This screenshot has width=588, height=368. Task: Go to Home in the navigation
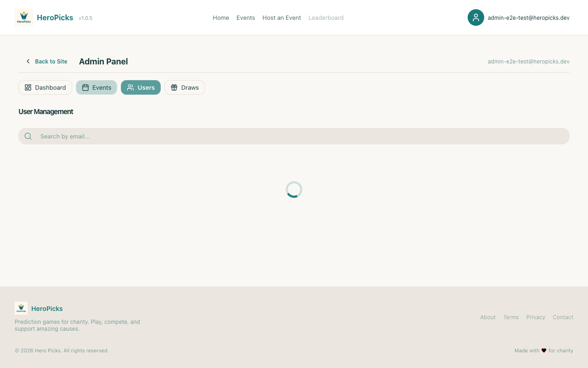pyautogui.click(x=220, y=17)
